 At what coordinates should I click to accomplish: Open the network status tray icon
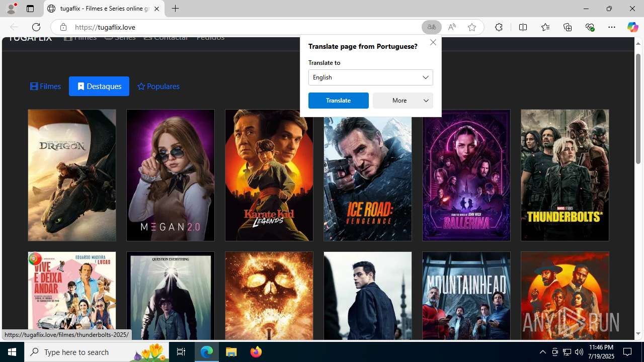click(567, 352)
